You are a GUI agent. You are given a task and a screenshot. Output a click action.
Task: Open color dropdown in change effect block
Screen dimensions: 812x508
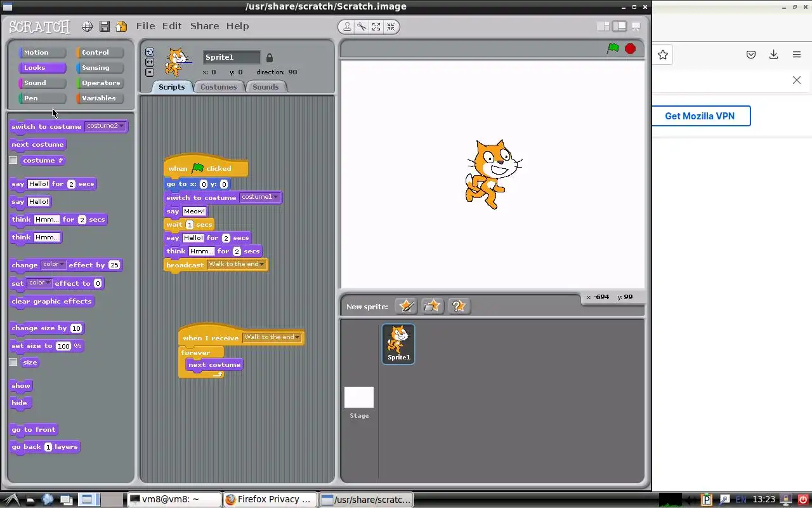53,265
